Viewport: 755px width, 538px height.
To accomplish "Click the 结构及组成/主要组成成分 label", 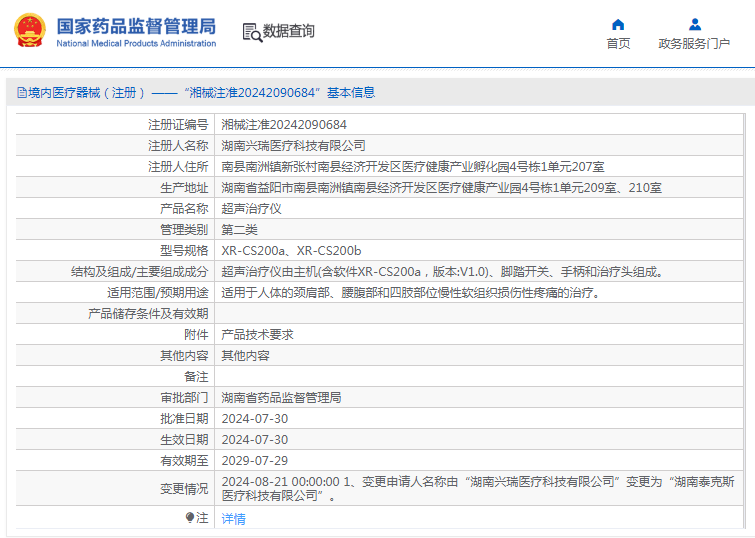I will pos(140,272).
